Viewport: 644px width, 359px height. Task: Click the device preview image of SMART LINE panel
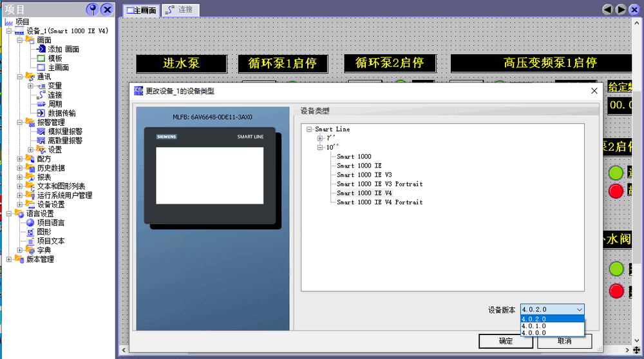coord(213,178)
